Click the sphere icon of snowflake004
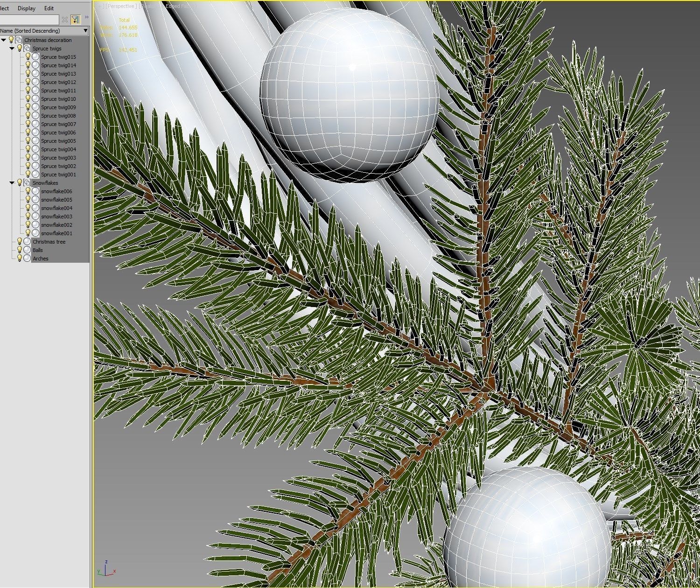The image size is (700, 588). pyautogui.click(x=35, y=208)
